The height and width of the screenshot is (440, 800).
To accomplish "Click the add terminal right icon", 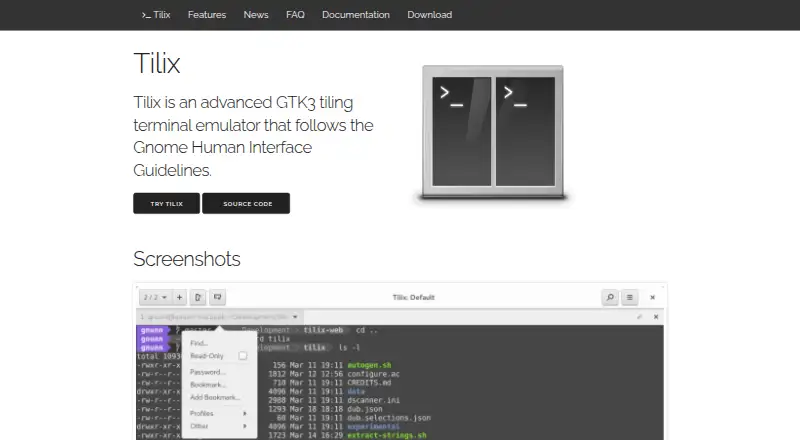I will coord(198,297).
